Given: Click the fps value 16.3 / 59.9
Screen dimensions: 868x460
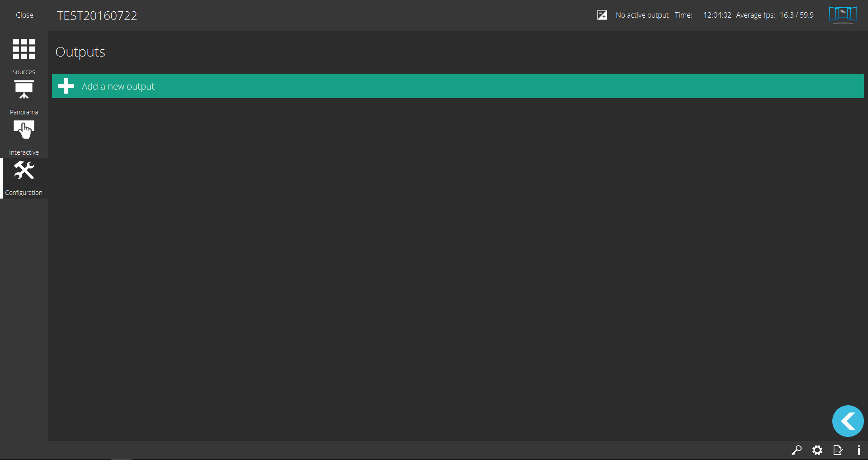Looking at the screenshot, I should pos(797,15).
